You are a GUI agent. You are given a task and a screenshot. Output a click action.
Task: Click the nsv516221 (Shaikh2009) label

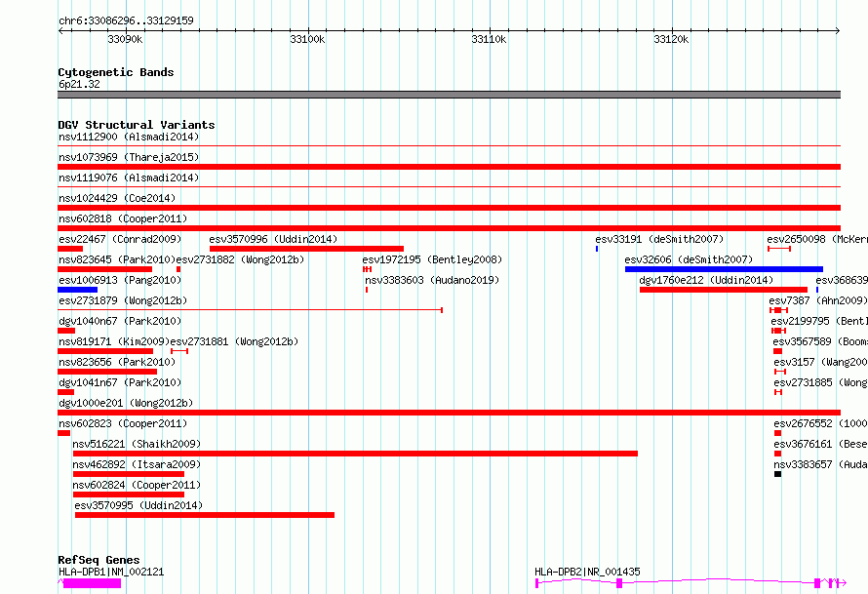coord(137,444)
